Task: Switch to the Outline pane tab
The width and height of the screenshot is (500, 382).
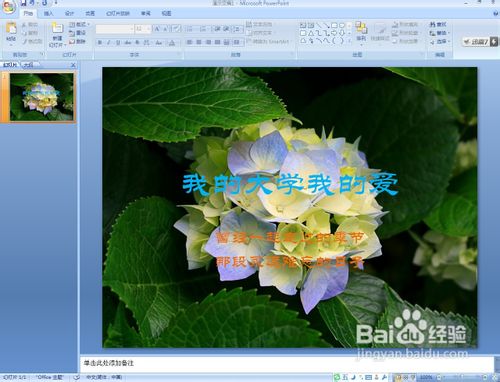Action: pos(29,65)
